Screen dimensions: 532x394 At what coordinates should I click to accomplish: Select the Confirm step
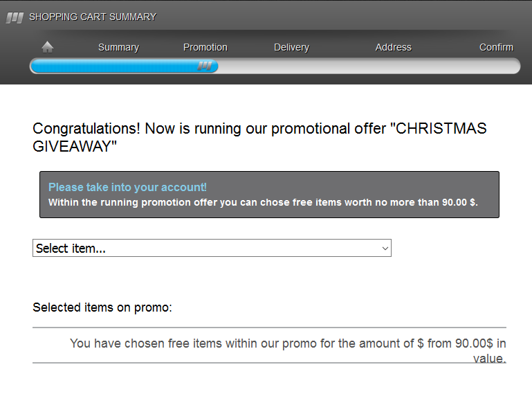496,47
